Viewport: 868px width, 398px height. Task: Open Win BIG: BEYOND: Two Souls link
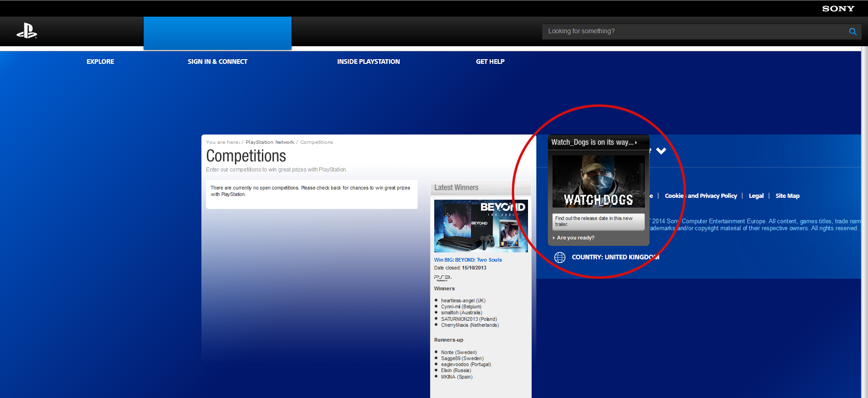pos(467,260)
